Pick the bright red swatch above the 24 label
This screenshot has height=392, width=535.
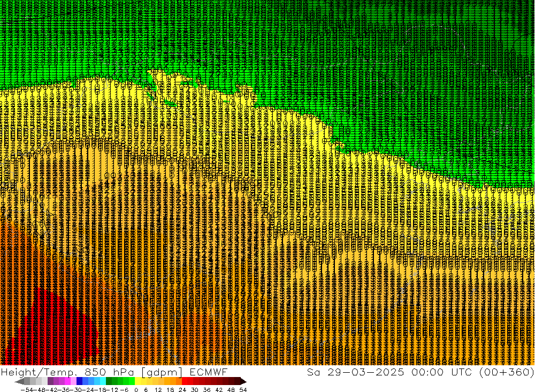(x=185, y=381)
